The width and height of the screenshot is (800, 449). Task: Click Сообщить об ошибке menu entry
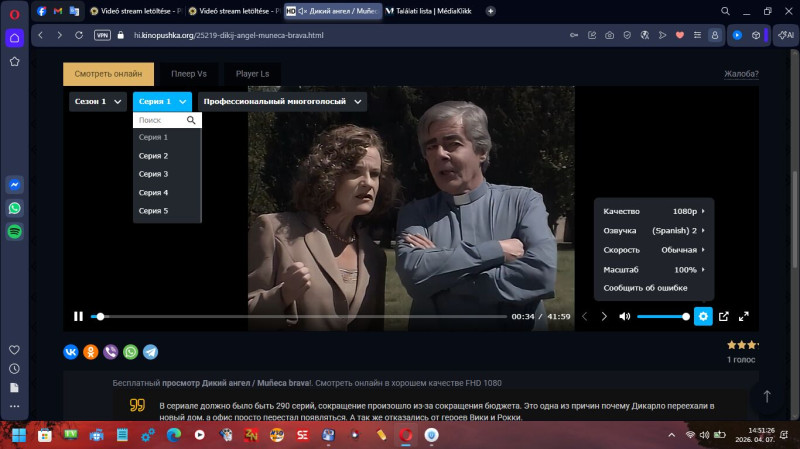tap(654, 288)
